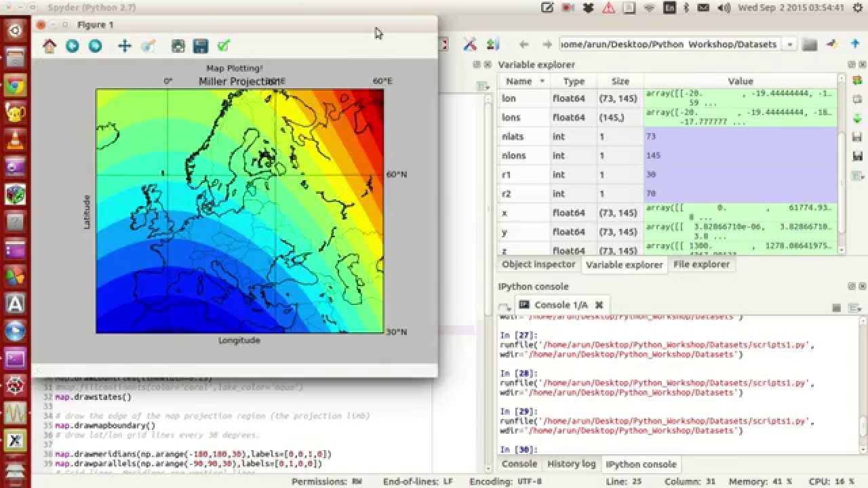Select the Console 1/A tab
868x488 pixels.
point(561,305)
